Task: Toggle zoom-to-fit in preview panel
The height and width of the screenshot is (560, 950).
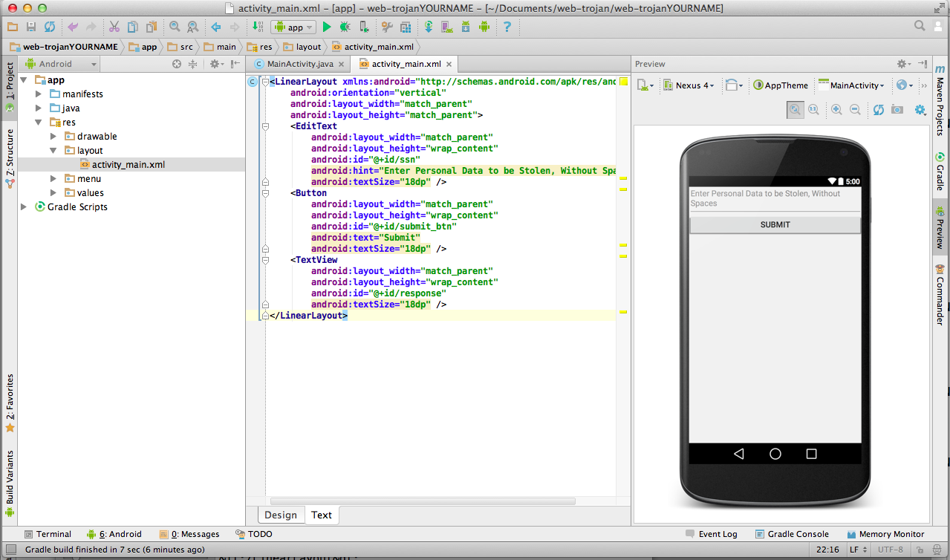Action: (796, 110)
